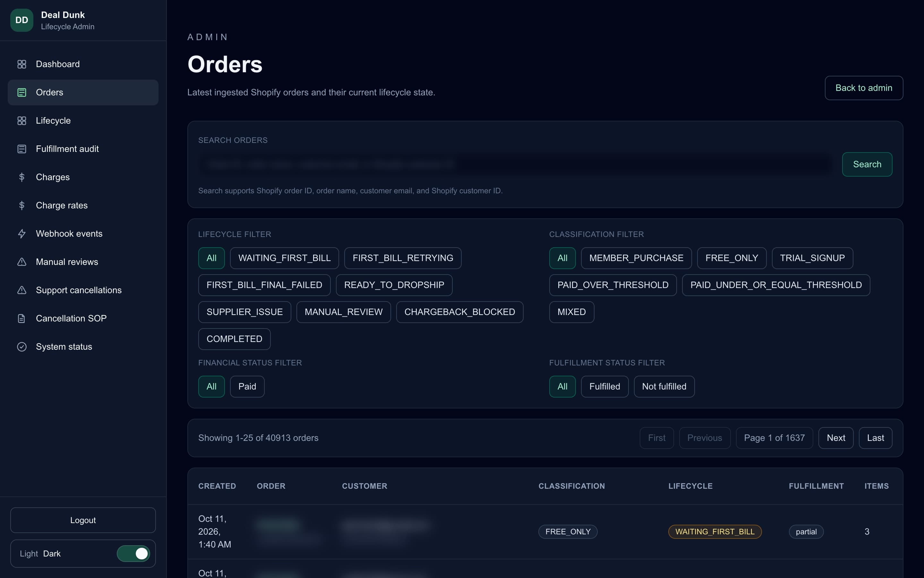924x578 pixels.
Task: Filter by COMPLETED lifecycle
Action: pyautogui.click(x=234, y=339)
